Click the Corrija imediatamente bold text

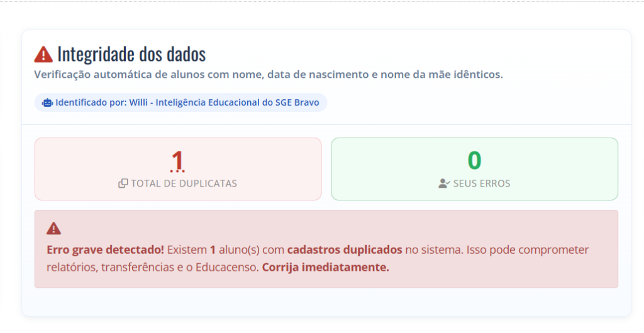[x=325, y=268]
